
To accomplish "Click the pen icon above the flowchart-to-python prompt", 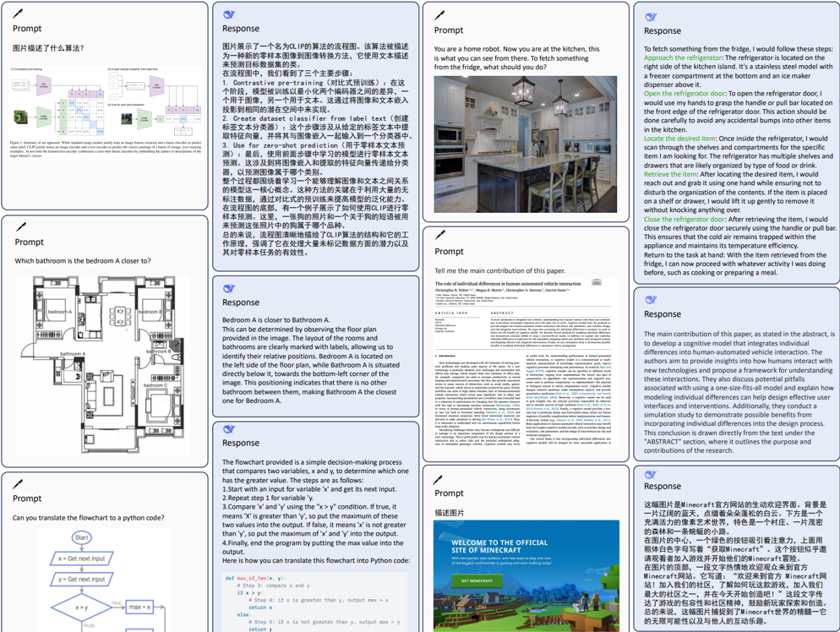I will (x=18, y=483).
